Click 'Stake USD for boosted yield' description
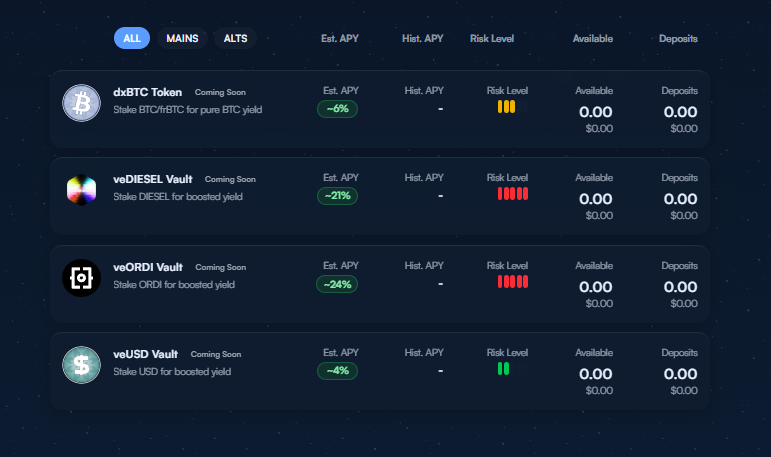Viewport: 771px width, 457px height. tap(172, 372)
